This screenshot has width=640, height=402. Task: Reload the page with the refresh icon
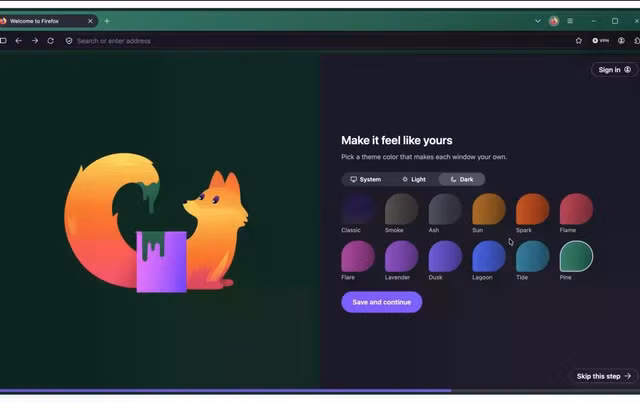point(51,41)
